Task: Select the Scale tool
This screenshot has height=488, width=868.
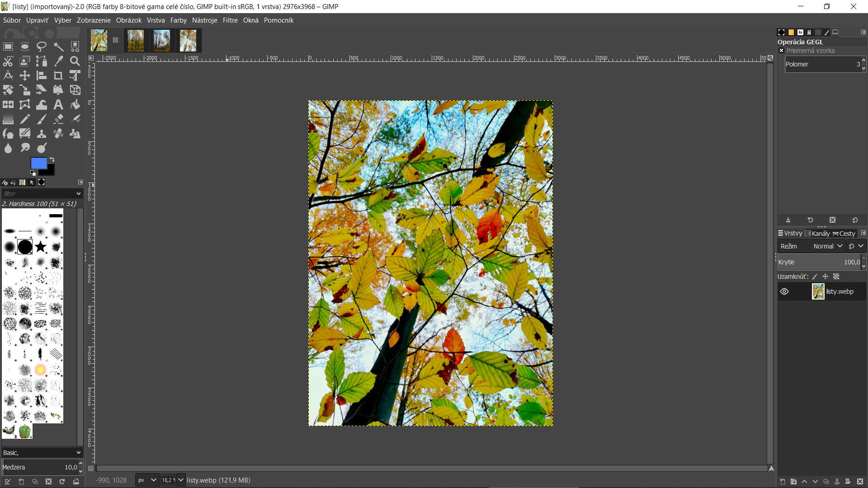Action: pyautogui.click(x=25, y=90)
